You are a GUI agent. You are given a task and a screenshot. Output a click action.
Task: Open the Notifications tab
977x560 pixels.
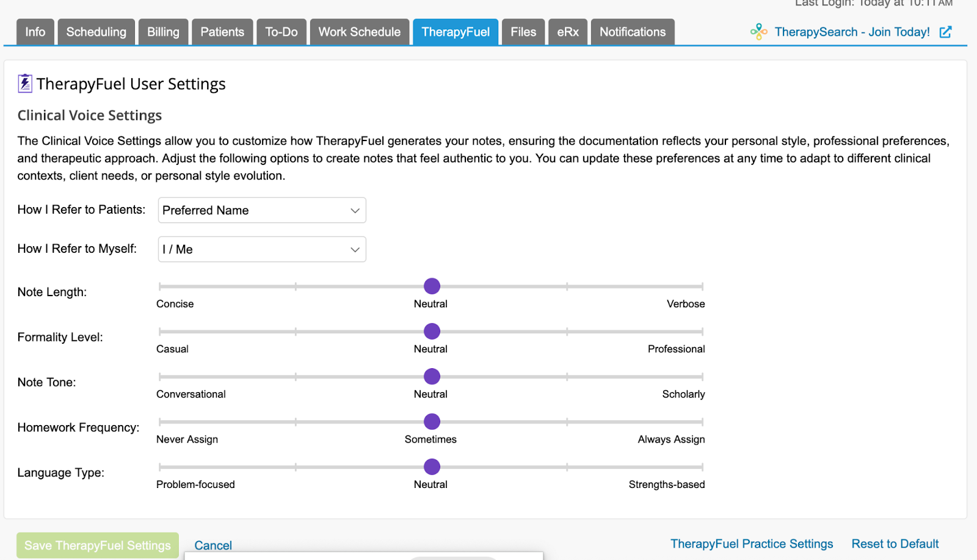tap(632, 32)
